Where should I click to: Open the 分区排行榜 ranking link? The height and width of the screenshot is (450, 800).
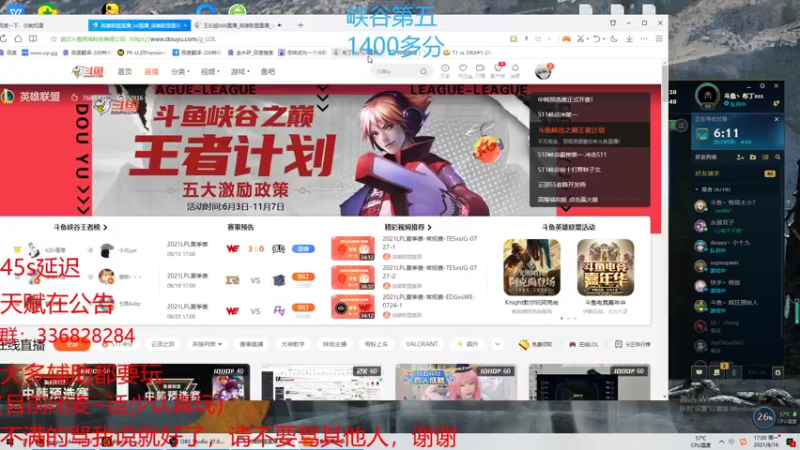click(633, 344)
